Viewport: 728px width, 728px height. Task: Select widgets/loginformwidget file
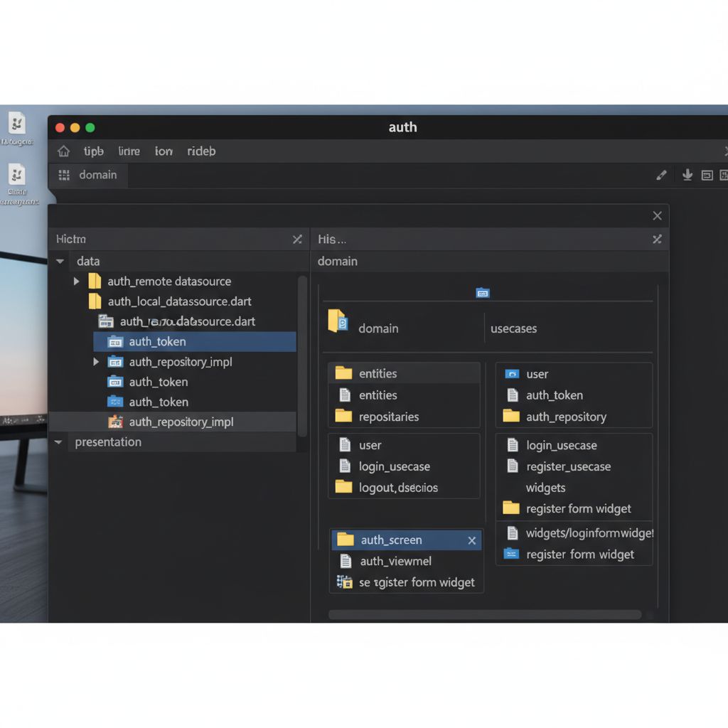574,533
